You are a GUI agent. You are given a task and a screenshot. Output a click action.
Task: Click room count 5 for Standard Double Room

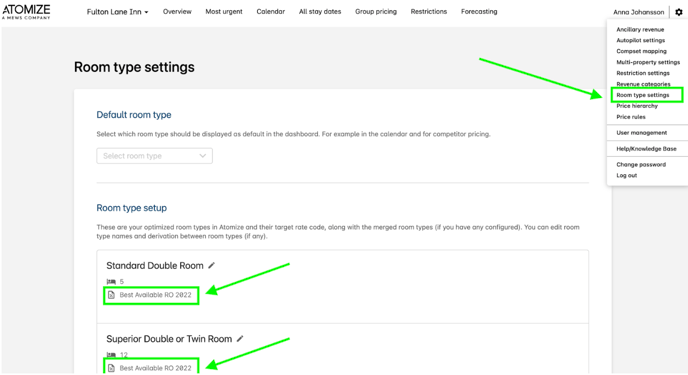tap(122, 282)
